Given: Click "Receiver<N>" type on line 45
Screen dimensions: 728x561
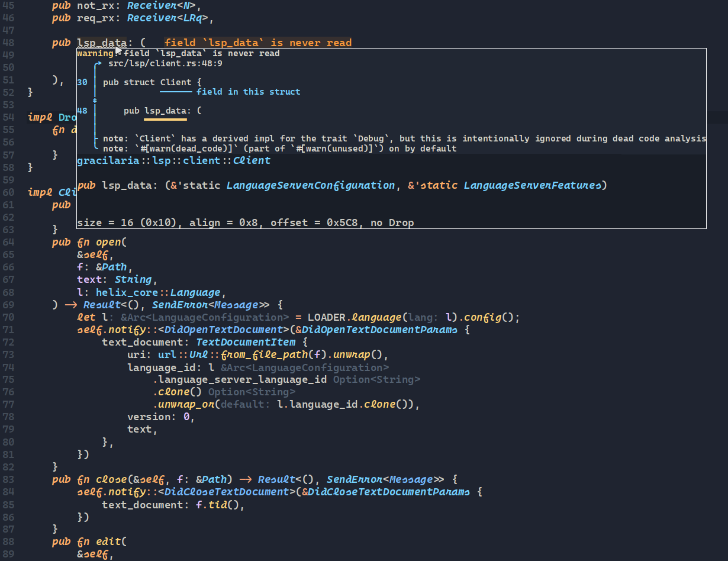Looking at the screenshot, I should click(160, 5).
